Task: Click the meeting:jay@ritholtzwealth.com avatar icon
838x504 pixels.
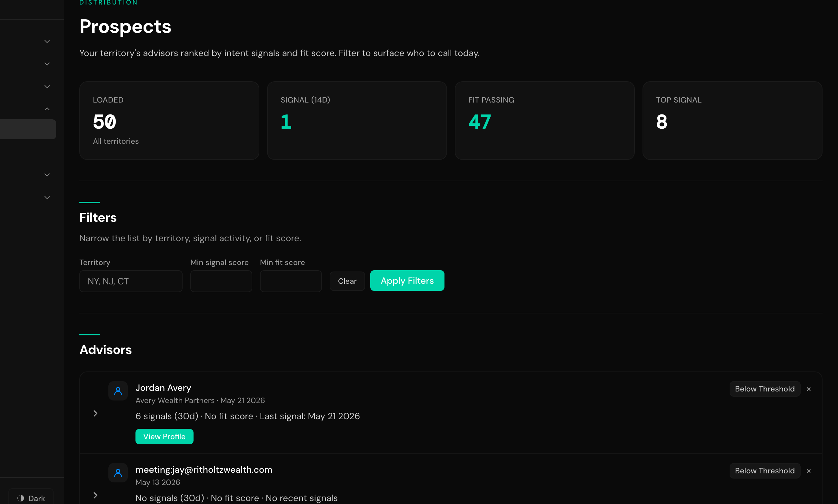Action: point(118,473)
